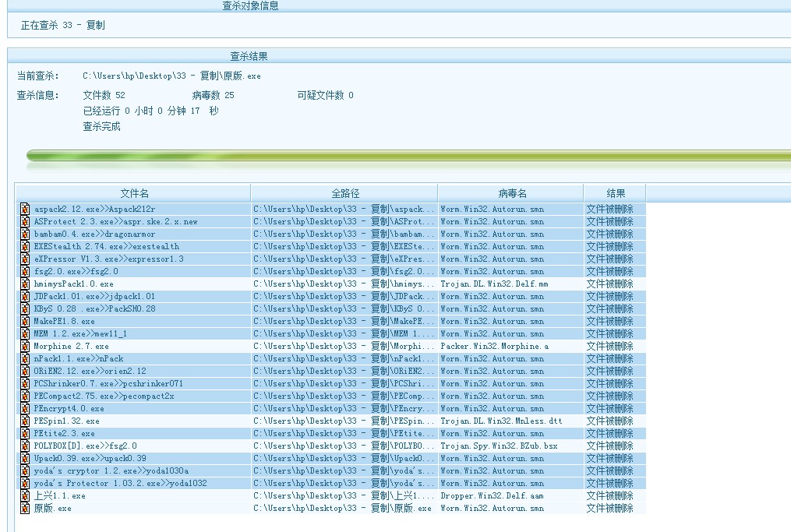
Task: Click the virus icon beside MEW 1.2.exe
Action: point(25,333)
